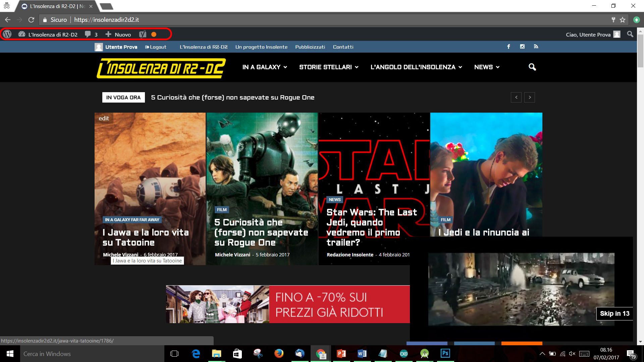
Task: Expand the STORIE STELLARI menu
Action: pyautogui.click(x=329, y=67)
